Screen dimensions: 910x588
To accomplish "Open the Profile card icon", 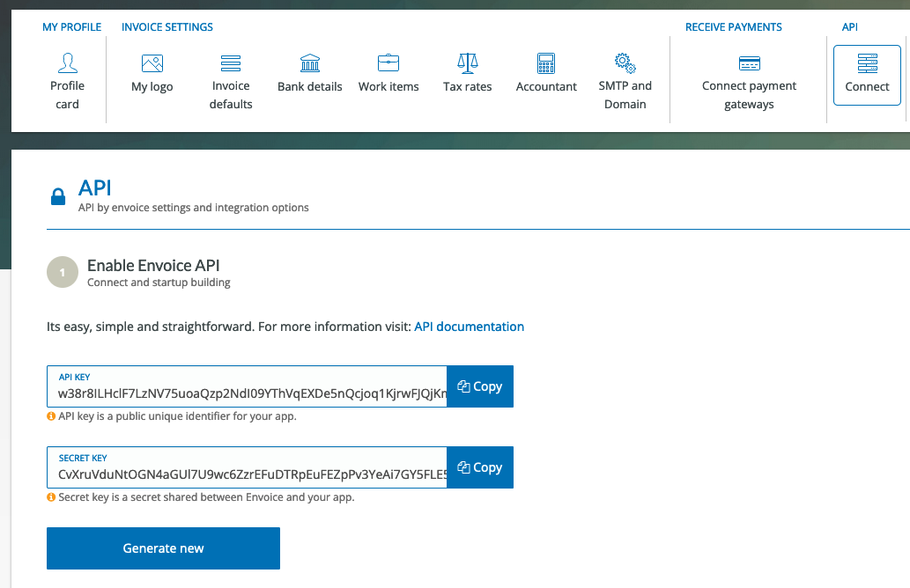I will point(67,62).
